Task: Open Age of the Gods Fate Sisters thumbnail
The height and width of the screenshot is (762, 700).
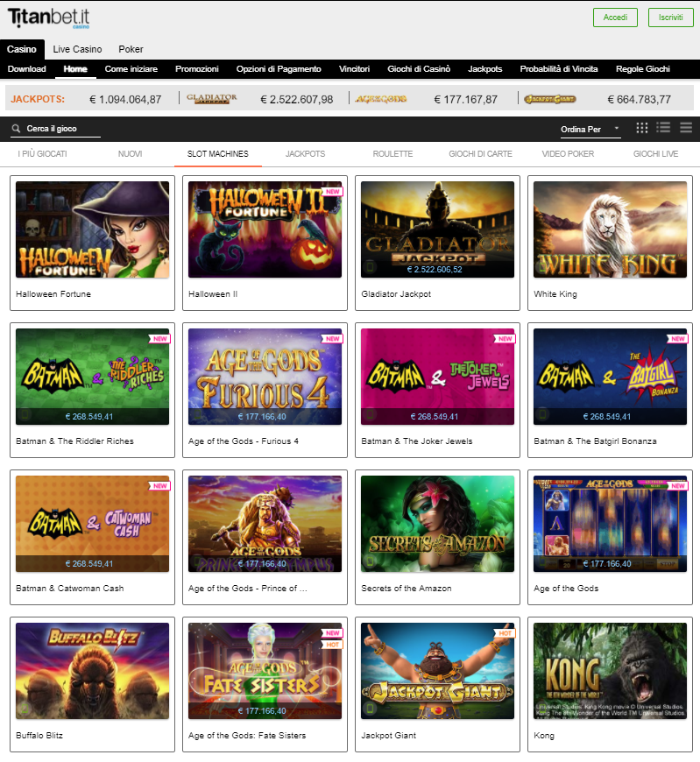Action: (x=265, y=671)
